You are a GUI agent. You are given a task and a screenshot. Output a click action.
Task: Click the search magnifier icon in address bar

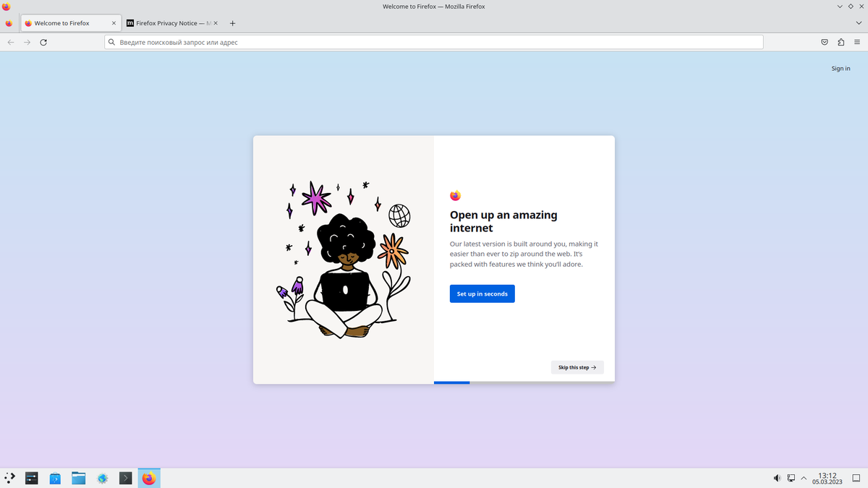112,43
